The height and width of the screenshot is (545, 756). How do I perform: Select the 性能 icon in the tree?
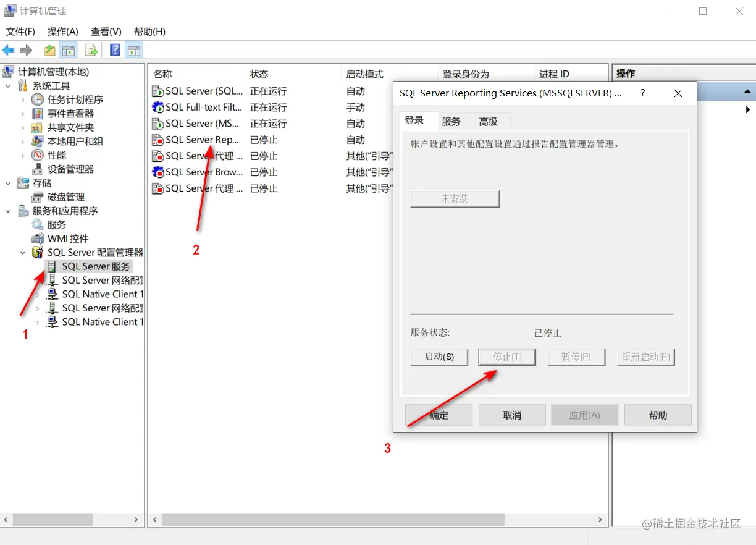point(38,155)
